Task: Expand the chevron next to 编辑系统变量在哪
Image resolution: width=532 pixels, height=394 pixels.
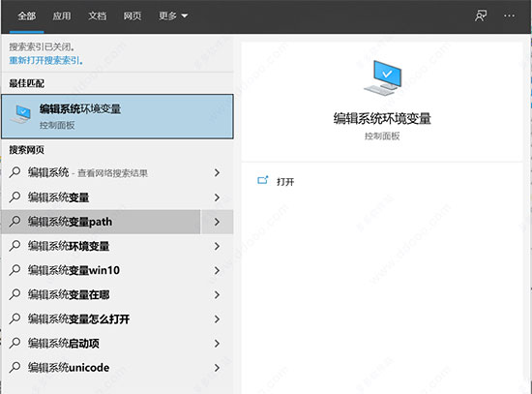Action: (x=217, y=295)
